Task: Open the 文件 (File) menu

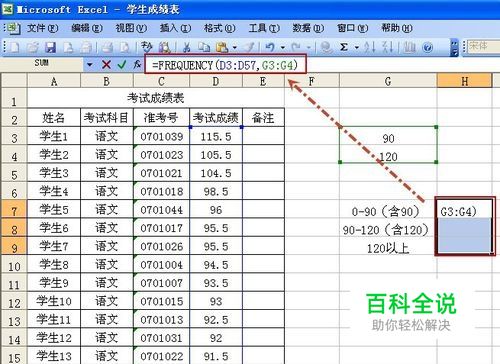Action: pyautogui.click(x=43, y=28)
